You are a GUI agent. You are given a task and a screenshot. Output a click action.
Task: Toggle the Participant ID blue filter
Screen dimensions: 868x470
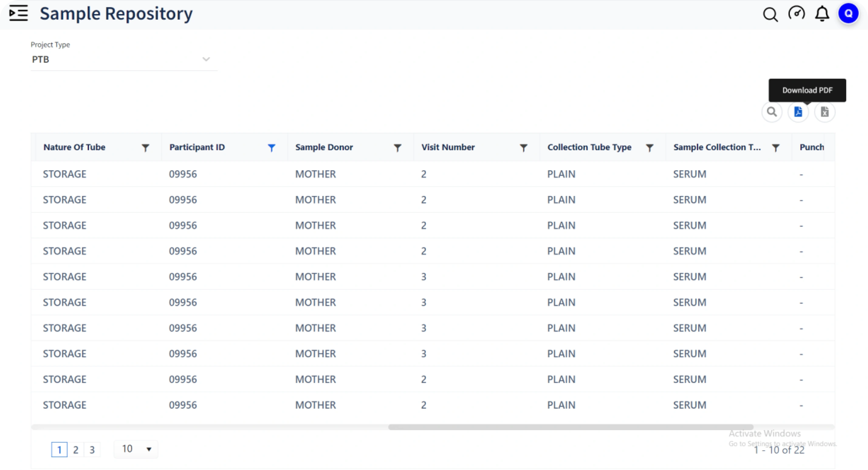(271, 148)
